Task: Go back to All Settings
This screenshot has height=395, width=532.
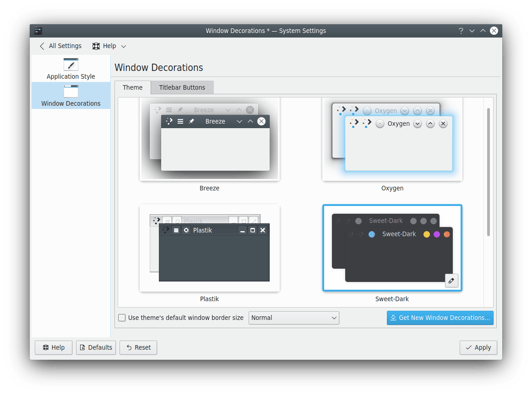Action: pyautogui.click(x=61, y=46)
